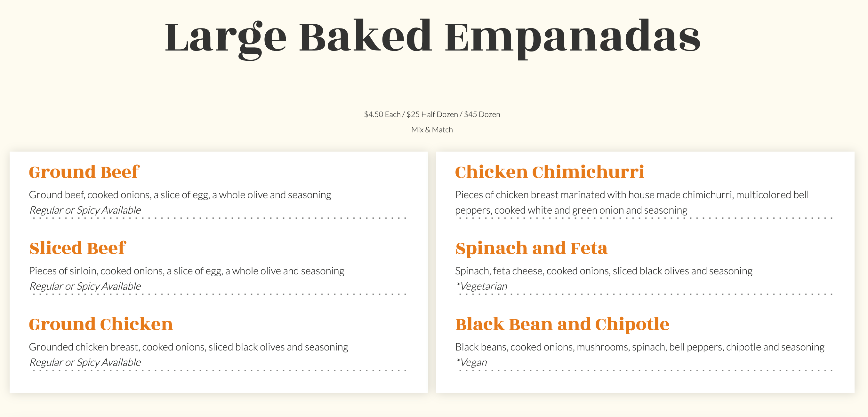This screenshot has height=417, width=868.
Task: Open the Sliced Beef menu item heading
Action: pos(77,248)
